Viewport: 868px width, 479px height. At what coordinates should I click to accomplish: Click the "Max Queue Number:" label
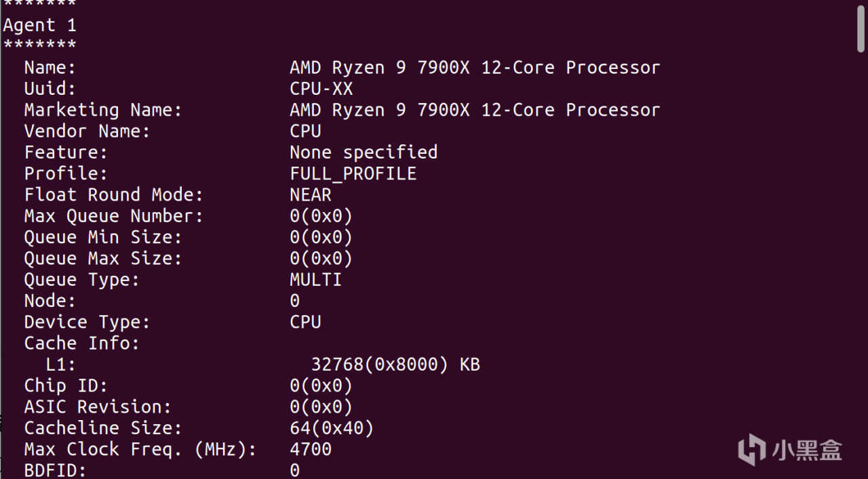pos(113,216)
